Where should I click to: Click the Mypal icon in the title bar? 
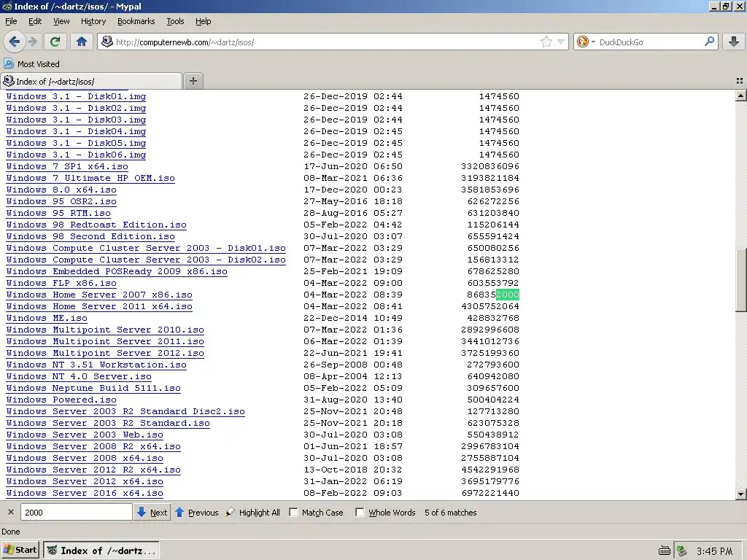(x=7, y=6)
